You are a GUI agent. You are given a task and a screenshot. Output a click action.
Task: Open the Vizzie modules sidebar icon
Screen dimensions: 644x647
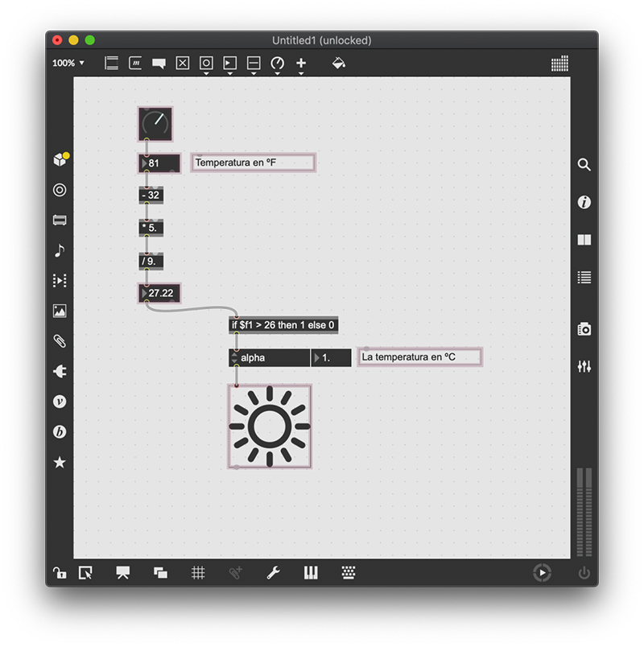point(60,402)
